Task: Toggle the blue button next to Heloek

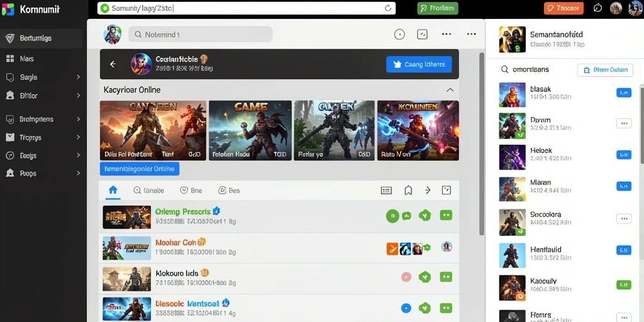Action: (x=624, y=155)
